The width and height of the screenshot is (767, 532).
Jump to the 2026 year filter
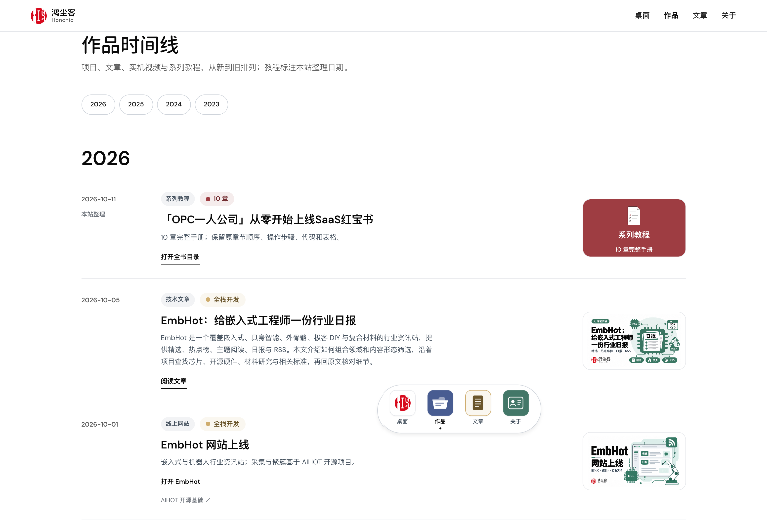click(x=98, y=104)
